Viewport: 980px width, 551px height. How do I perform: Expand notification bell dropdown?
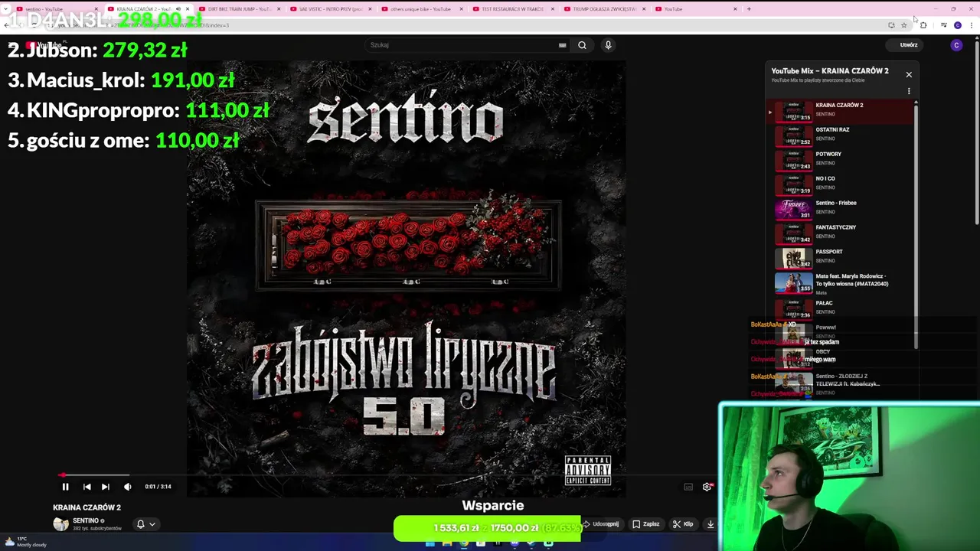pyautogui.click(x=145, y=524)
